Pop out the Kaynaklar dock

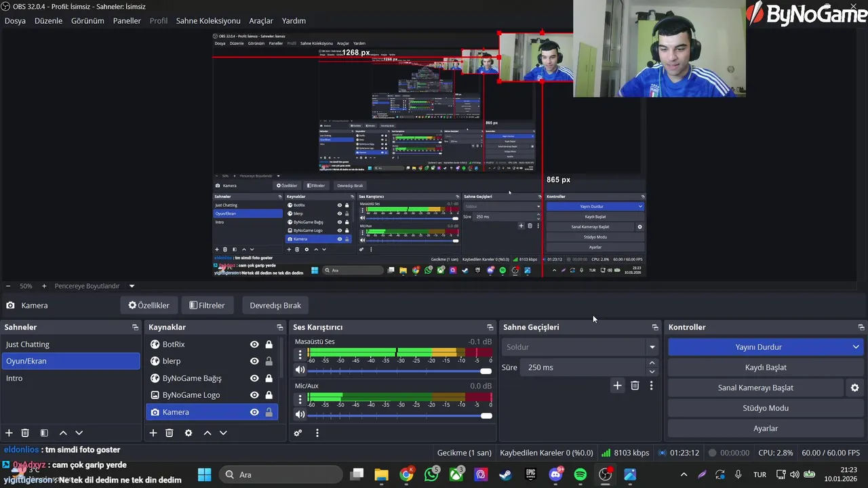point(279,327)
